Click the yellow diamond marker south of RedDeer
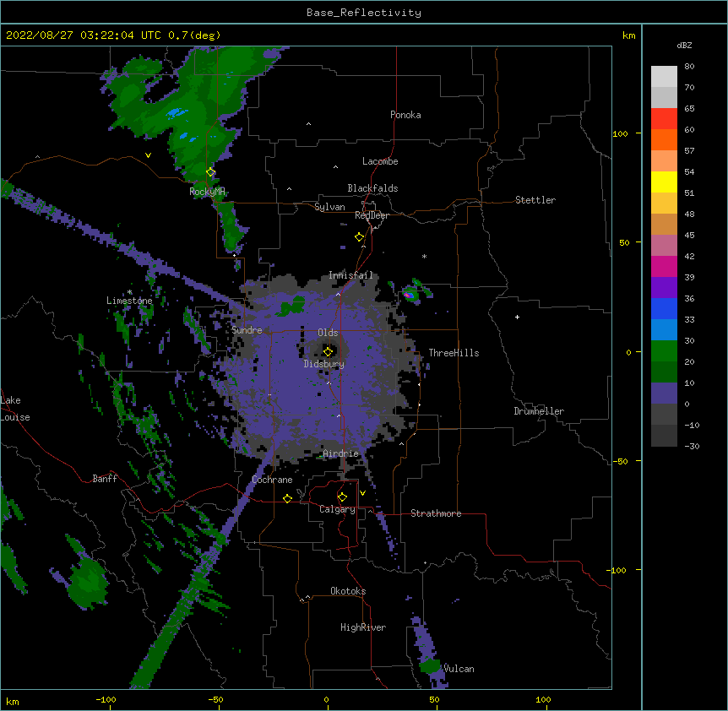 tap(360, 237)
